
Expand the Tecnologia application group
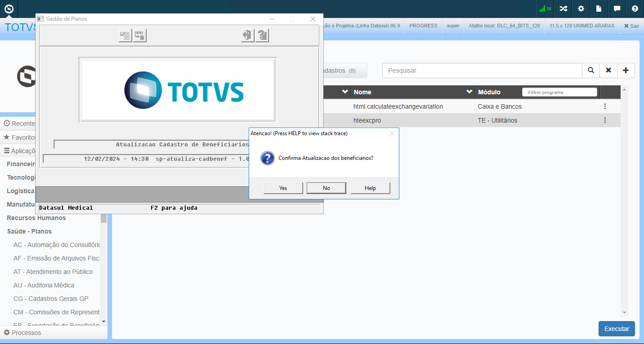(21, 177)
